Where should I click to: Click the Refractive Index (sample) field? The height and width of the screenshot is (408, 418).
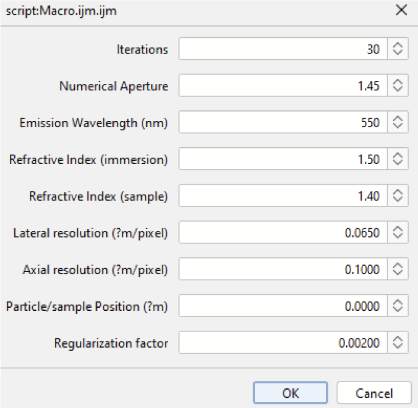click(x=283, y=195)
